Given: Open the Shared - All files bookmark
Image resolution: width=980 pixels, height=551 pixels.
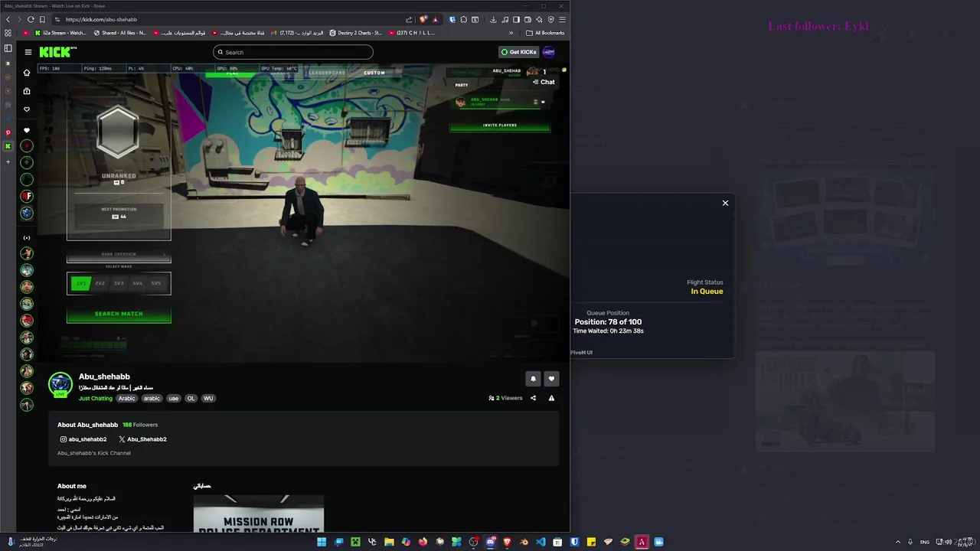Looking at the screenshot, I should pos(120,33).
